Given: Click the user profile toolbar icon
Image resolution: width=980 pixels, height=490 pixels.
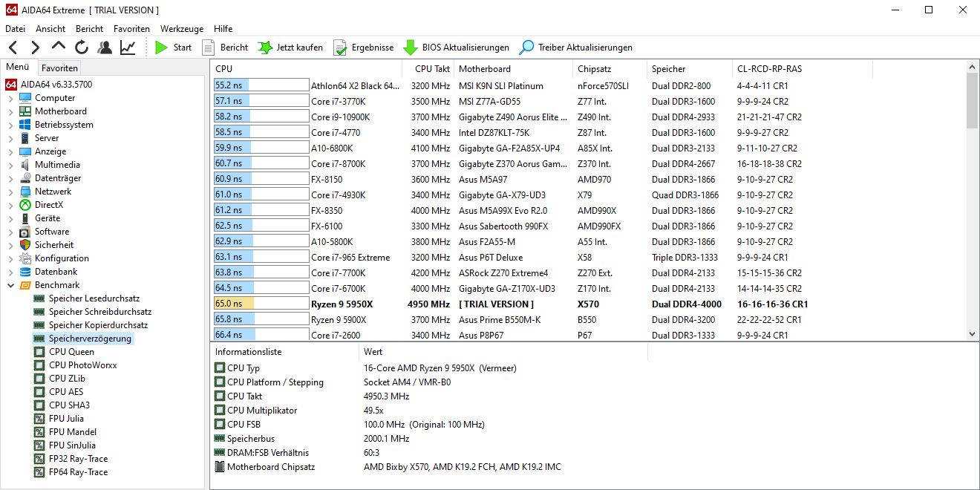Looking at the screenshot, I should pos(105,48).
